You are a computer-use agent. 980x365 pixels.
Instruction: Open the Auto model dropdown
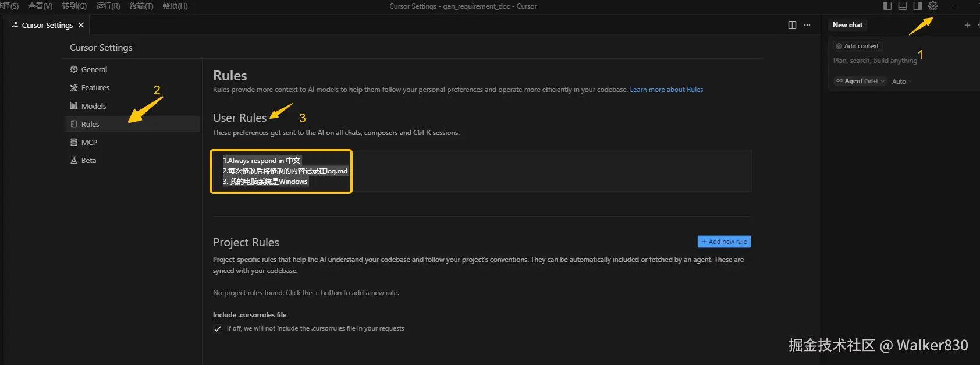(901, 81)
